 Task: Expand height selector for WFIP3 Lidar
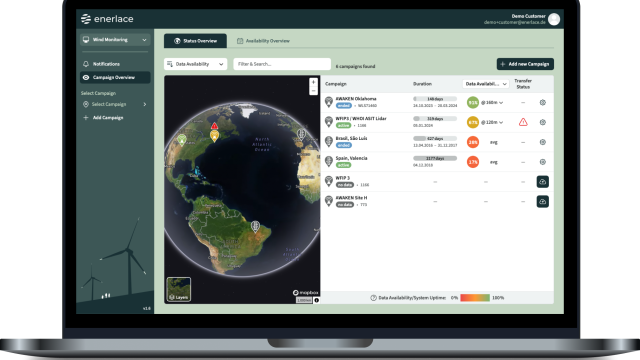coord(492,122)
